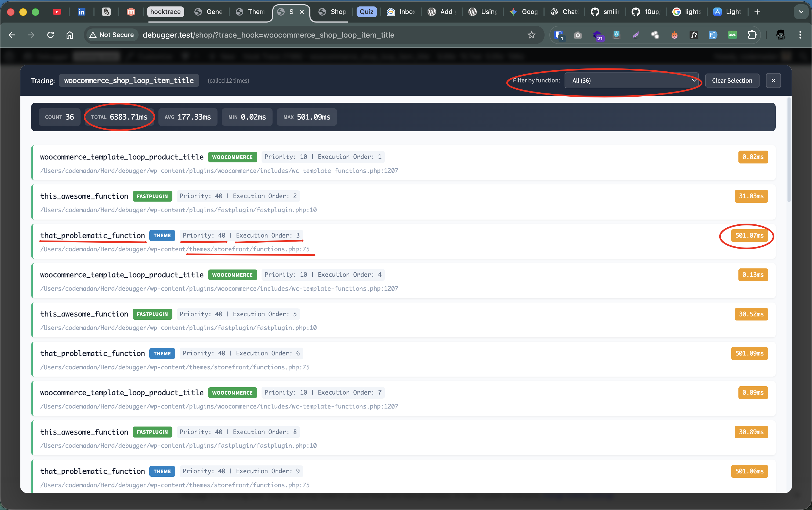
Task: Click the purple feather extension icon
Action: [x=636, y=35]
